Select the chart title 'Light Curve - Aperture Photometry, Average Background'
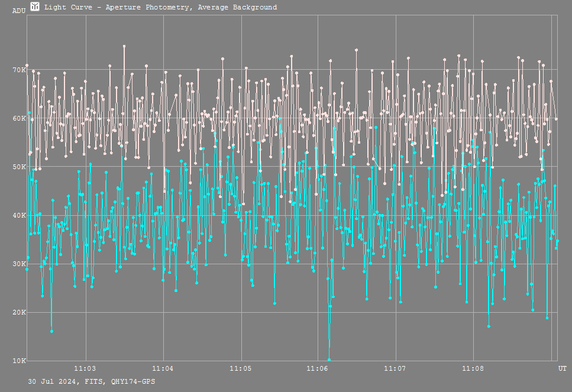The height and width of the screenshot is (392, 572). (160, 7)
